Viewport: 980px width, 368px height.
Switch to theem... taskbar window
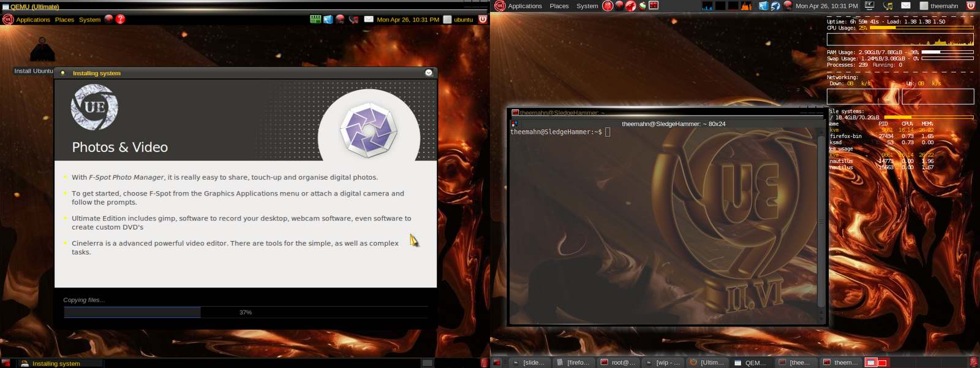click(x=840, y=362)
